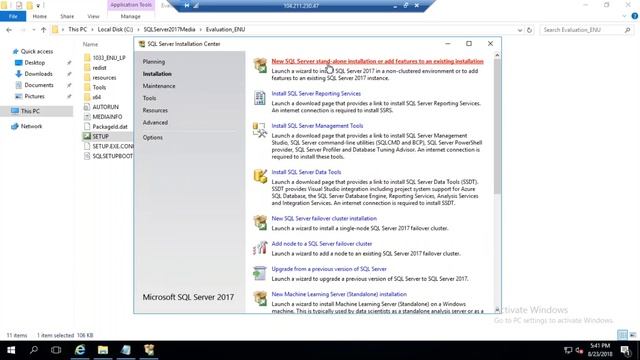
Task: Select the Tools category in Installation Center
Action: (x=149, y=98)
